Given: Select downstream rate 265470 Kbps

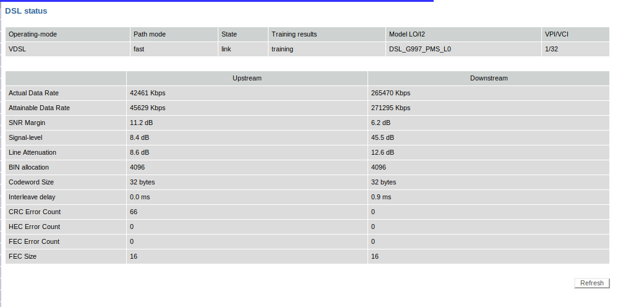Looking at the screenshot, I should pos(390,93).
